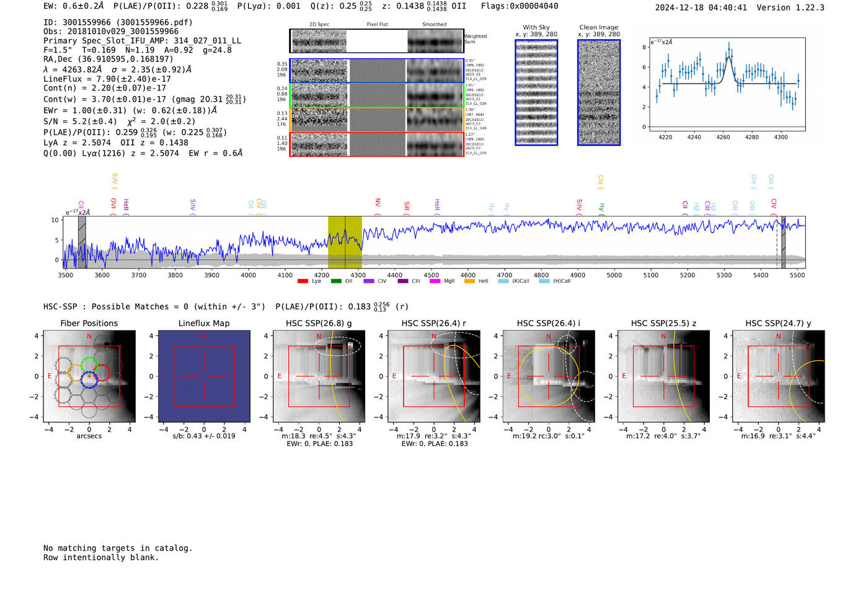The width and height of the screenshot is (868, 591).
Task: Click the "No matching targets in catalog." text
Action: pyautogui.click(x=118, y=548)
